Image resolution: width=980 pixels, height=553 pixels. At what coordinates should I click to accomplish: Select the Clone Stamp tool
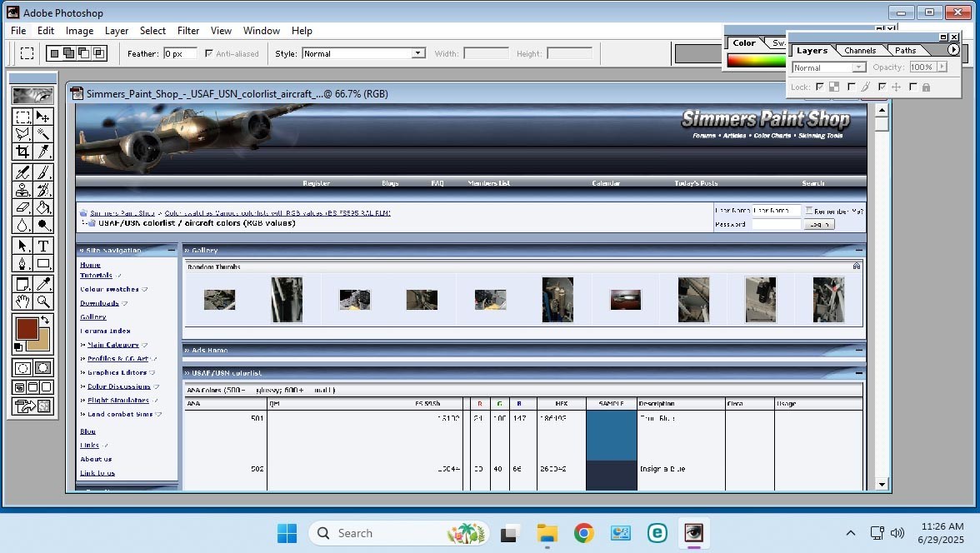[22, 190]
